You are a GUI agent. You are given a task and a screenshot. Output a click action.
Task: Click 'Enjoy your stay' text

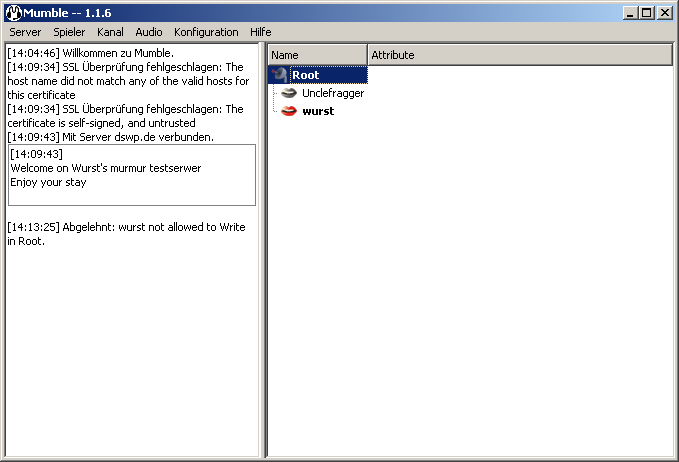click(48, 182)
